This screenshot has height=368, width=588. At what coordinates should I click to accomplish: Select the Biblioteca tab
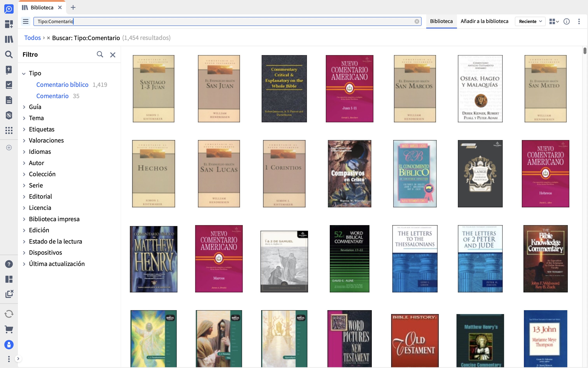click(441, 21)
